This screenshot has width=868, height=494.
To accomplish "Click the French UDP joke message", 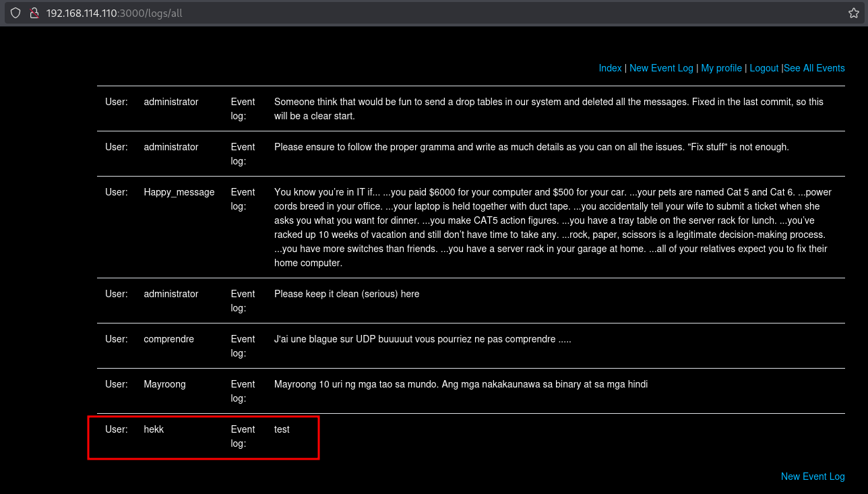I will [423, 339].
